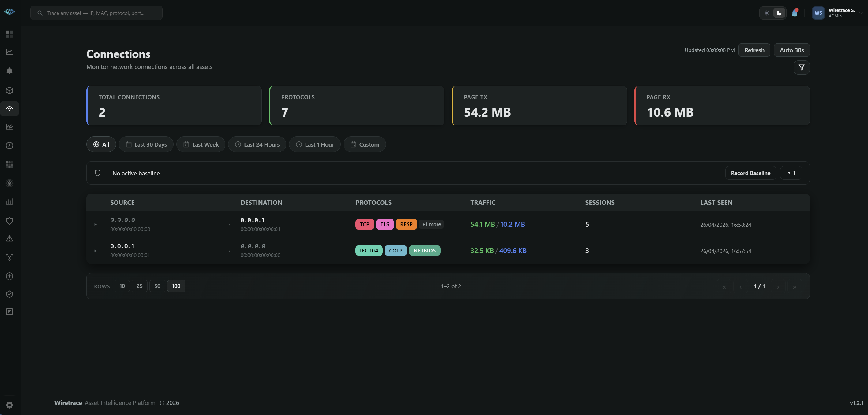868x415 pixels.
Task: Set rows per page to 50
Action: 157,286
